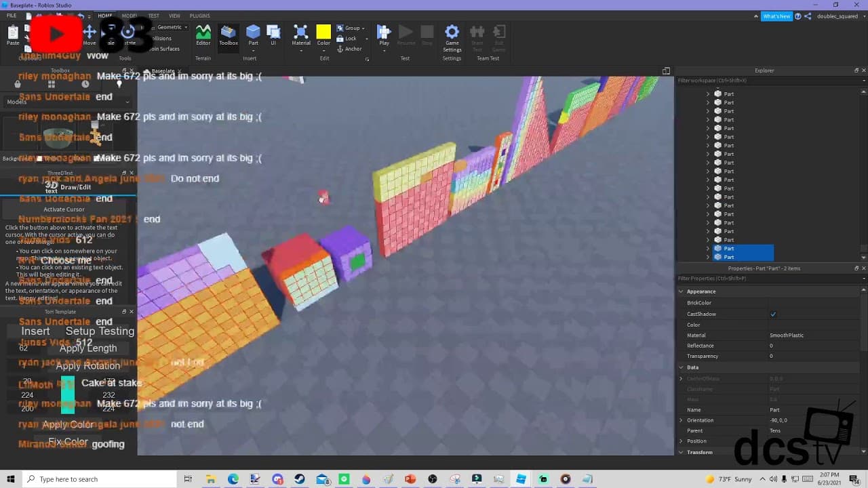Open the FILE menu

tap(12, 16)
